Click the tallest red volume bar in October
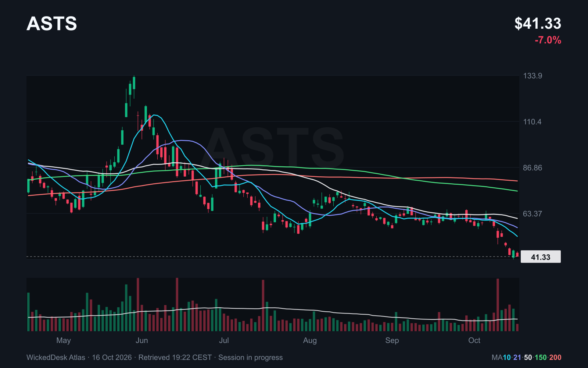This screenshot has width=588, height=368. coord(498,305)
